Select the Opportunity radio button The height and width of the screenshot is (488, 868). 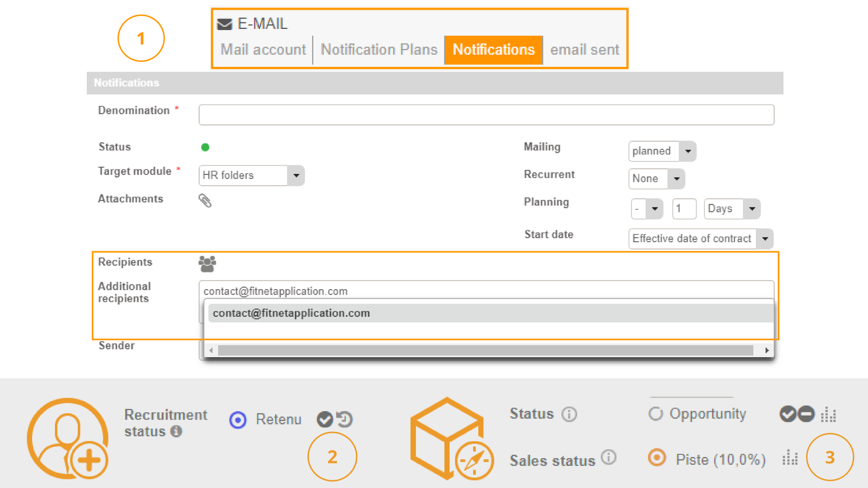pos(655,413)
